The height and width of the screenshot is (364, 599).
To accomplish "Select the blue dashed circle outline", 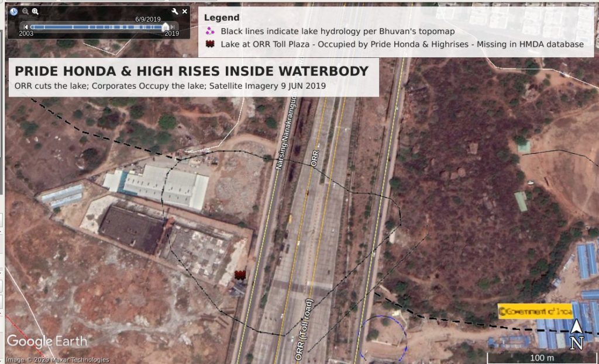I will 383,338.
